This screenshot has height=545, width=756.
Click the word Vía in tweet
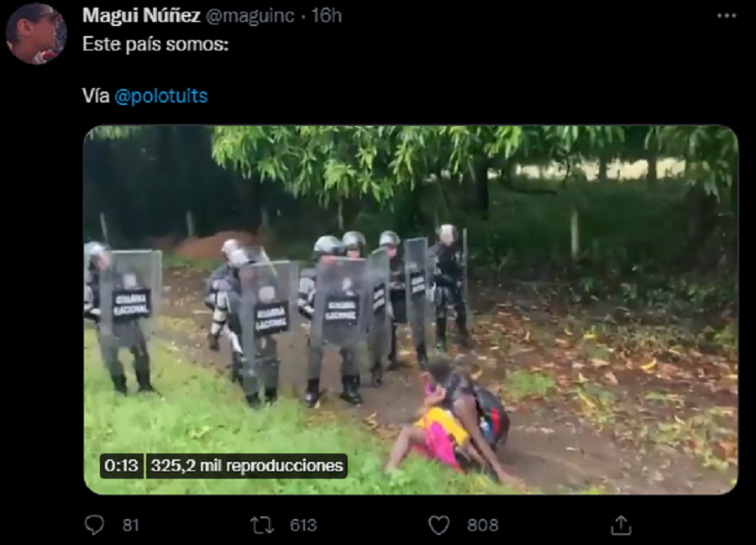click(96, 96)
